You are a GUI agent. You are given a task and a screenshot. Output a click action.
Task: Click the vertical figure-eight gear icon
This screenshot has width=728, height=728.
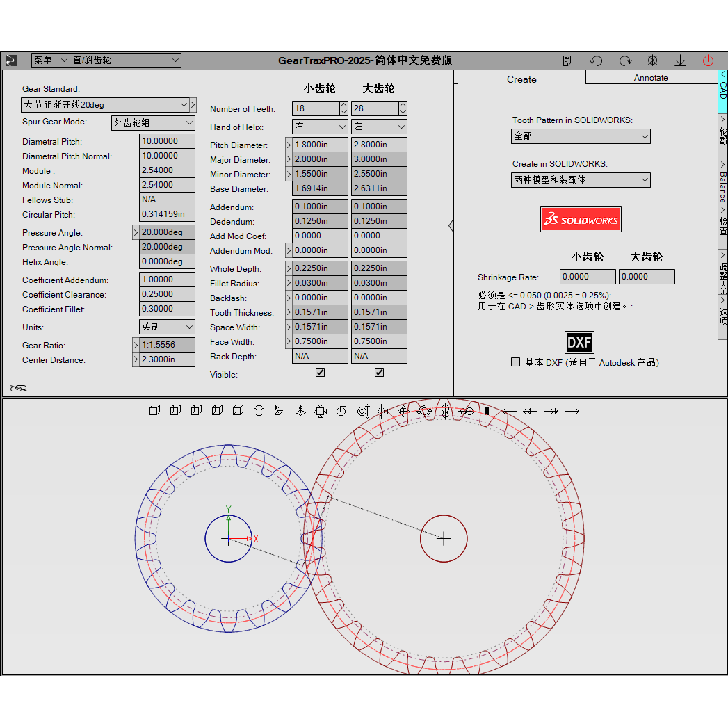445,412
